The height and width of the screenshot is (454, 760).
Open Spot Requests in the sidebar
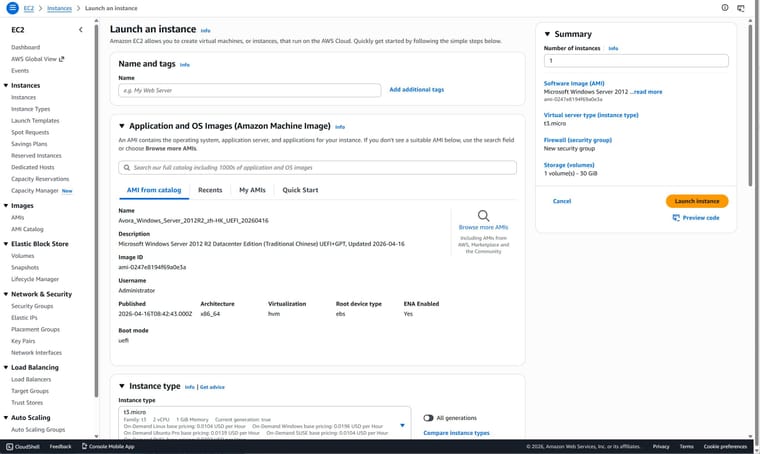(30, 132)
